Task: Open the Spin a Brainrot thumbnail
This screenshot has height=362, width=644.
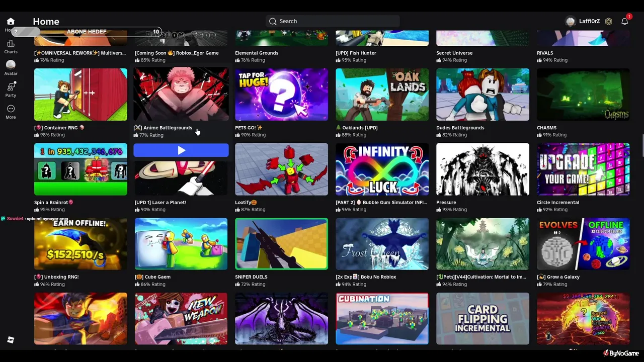Action: pos(80,169)
